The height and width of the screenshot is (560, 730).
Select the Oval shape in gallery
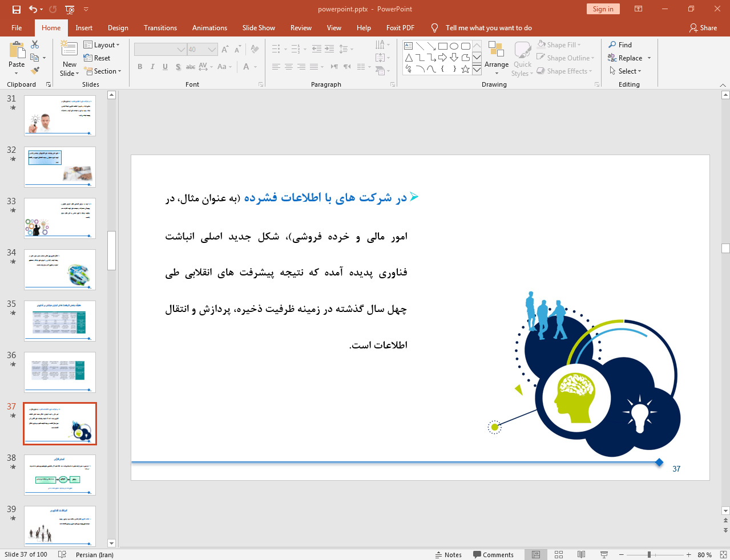(x=454, y=46)
